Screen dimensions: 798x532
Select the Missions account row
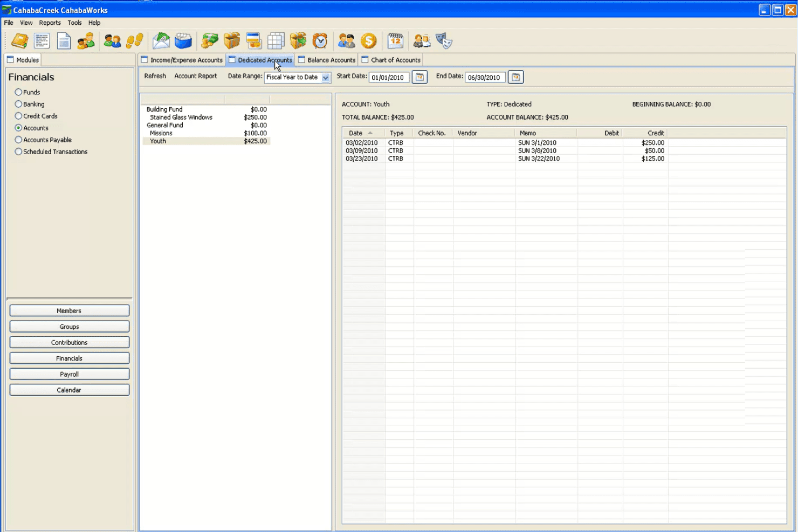click(x=206, y=133)
